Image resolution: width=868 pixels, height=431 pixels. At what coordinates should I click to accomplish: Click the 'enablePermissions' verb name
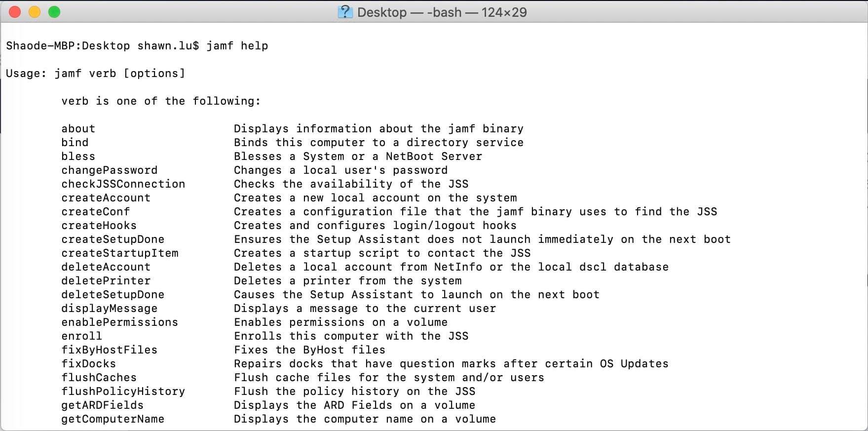tap(119, 322)
